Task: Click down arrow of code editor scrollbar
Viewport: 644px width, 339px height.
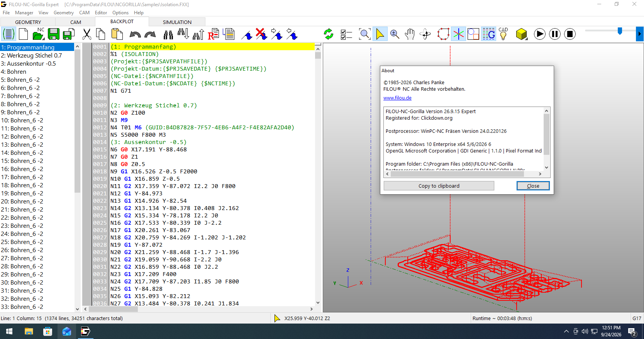Action: (318, 303)
